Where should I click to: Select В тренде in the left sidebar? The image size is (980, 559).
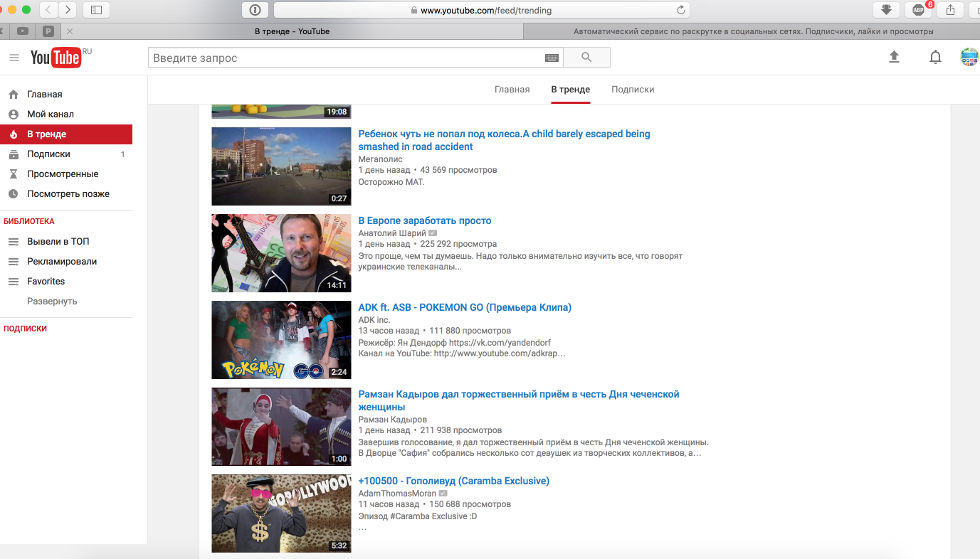pyautogui.click(x=66, y=134)
